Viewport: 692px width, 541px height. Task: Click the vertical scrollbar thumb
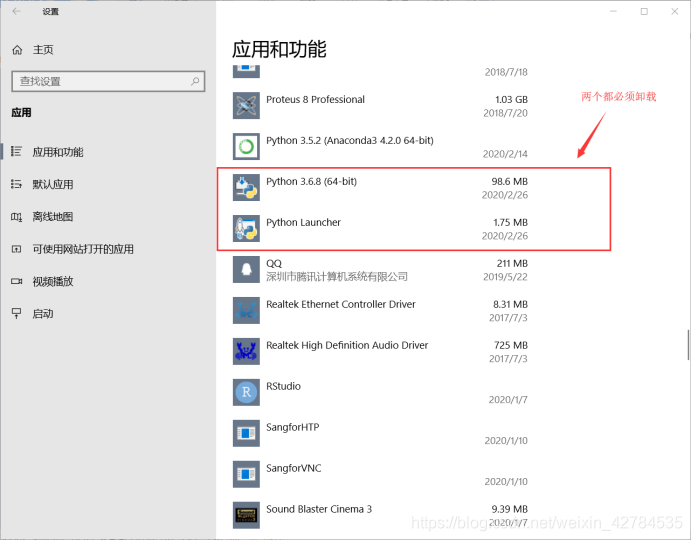688,345
